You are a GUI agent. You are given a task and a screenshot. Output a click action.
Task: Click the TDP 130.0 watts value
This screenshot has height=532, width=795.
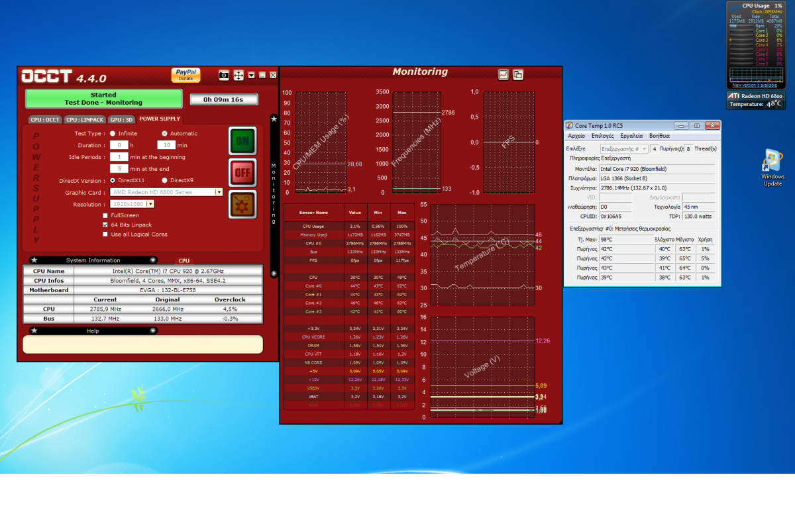pyautogui.click(x=699, y=216)
